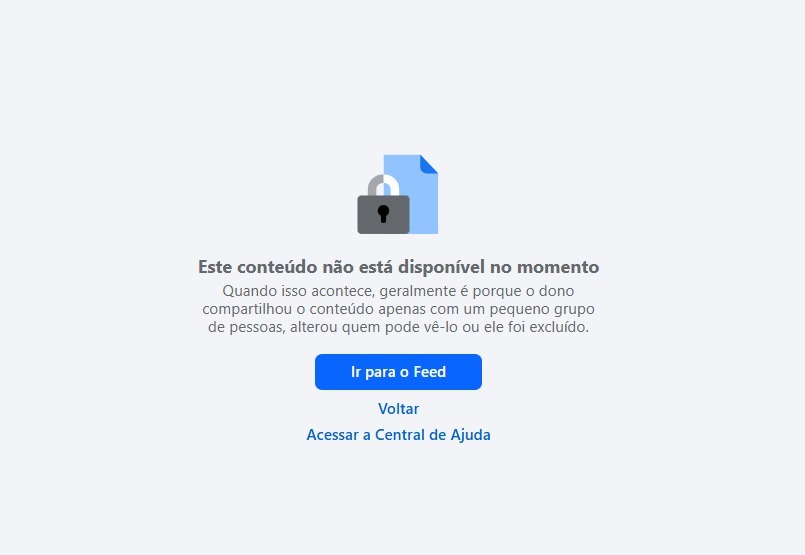
Task: Click the word 'momento' in the heading
Action: (x=558, y=267)
